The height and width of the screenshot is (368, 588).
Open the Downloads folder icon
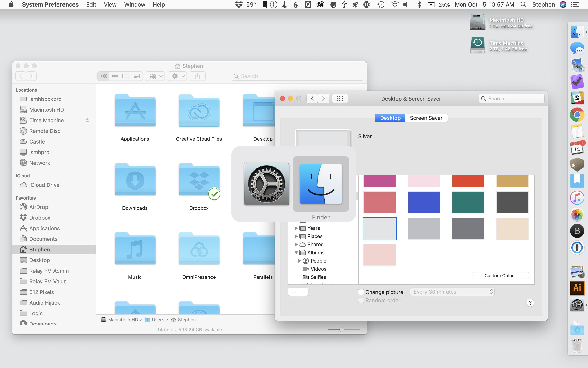point(135,180)
